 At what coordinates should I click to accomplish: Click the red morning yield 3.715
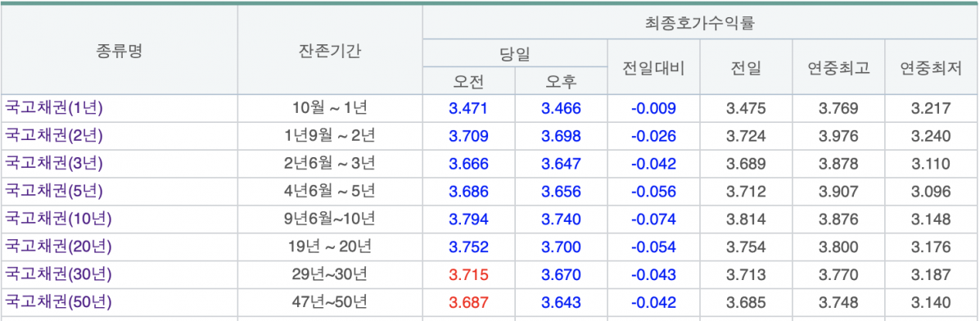click(469, 274)
